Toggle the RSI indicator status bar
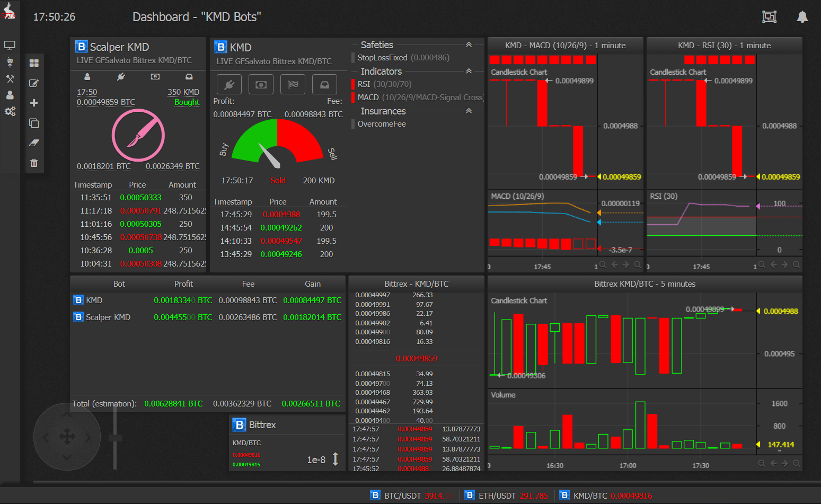 coord(353,84)
